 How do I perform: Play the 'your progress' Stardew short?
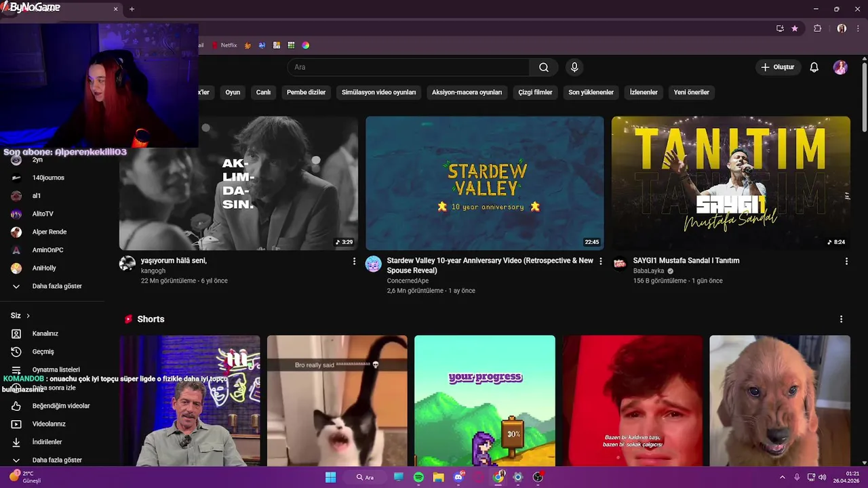point(484,401)
